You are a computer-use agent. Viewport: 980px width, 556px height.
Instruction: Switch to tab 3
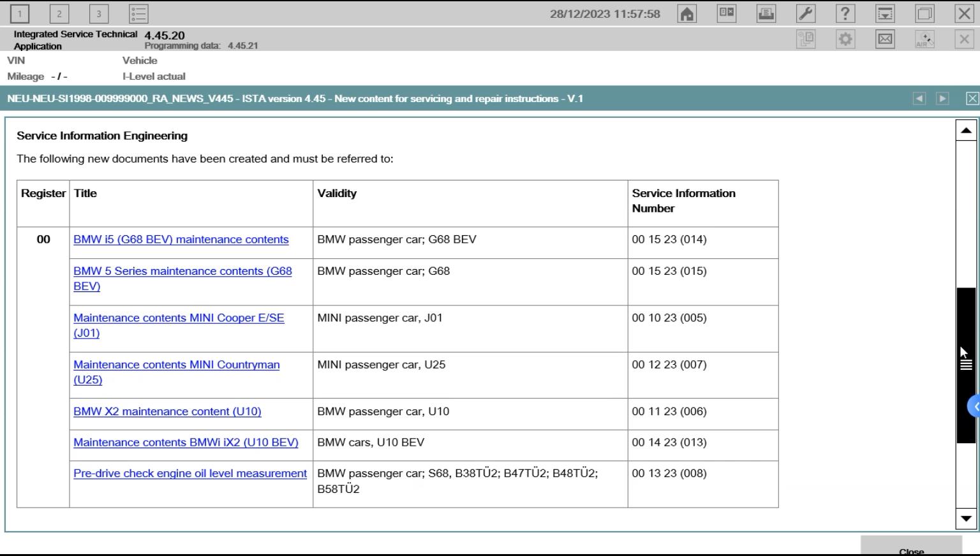coord(99,13)
